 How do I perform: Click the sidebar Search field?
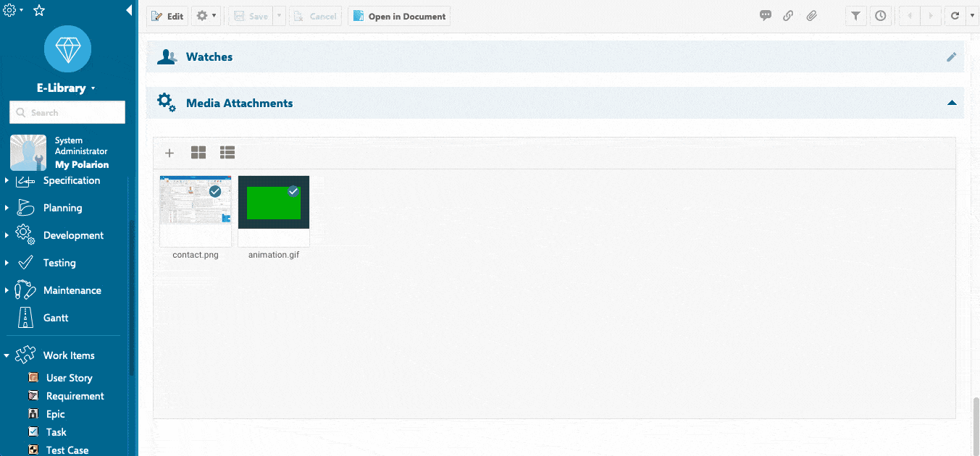pyautogui.click(x=67, y=112)
